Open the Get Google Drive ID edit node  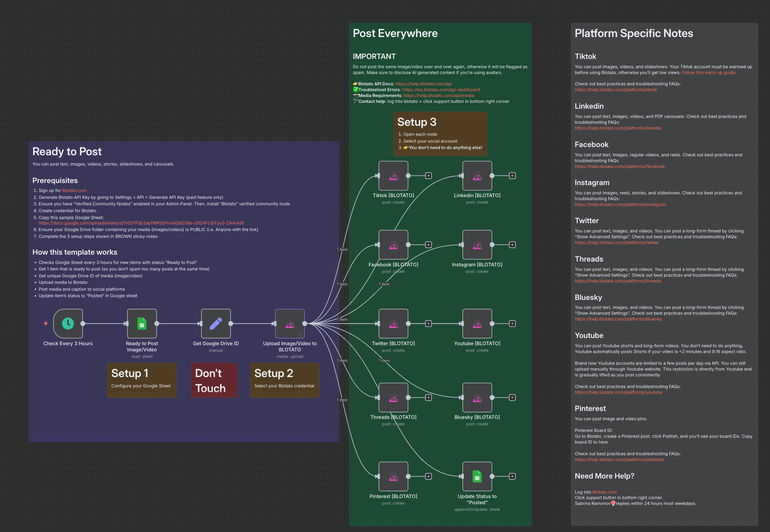coord(216,323)
